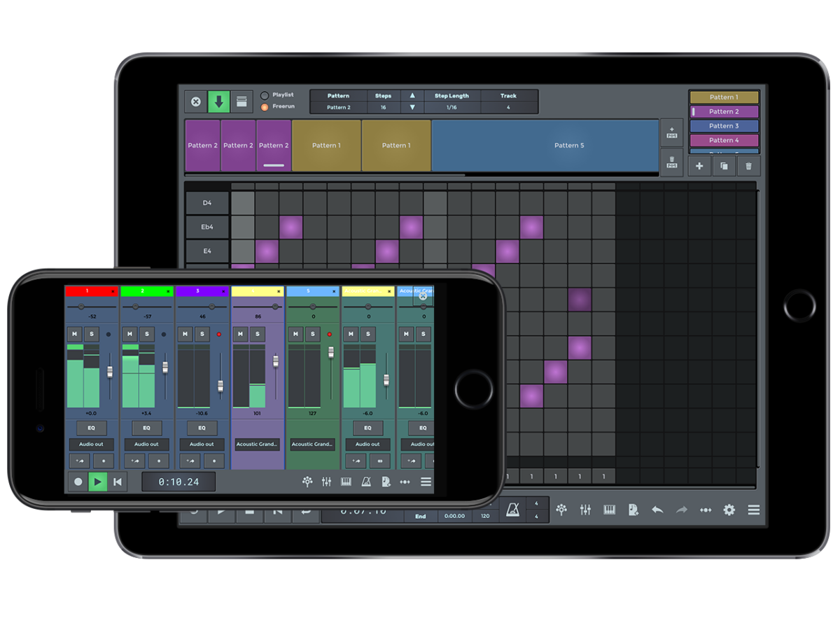Click the undo arrow in the tablet toolbar

tap(657, 510)
